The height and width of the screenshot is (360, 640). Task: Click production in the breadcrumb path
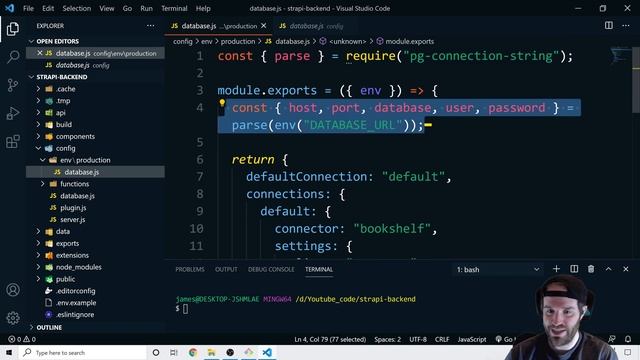238,41
